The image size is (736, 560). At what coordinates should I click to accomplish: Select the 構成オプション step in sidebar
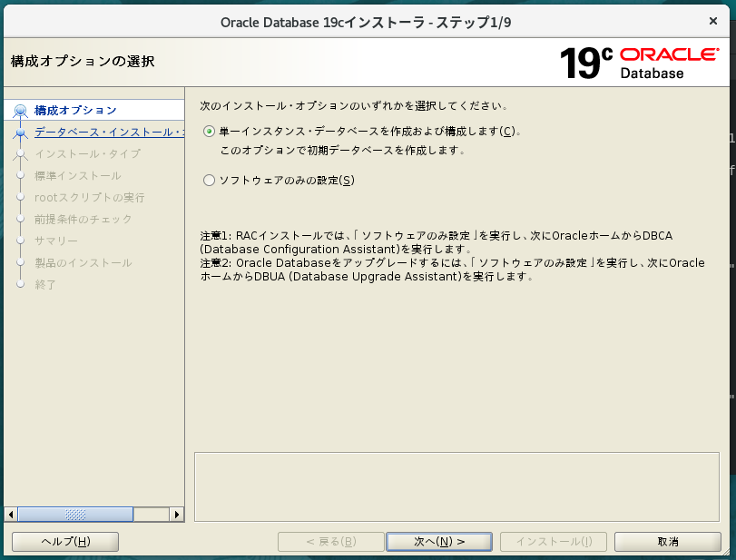75,111
